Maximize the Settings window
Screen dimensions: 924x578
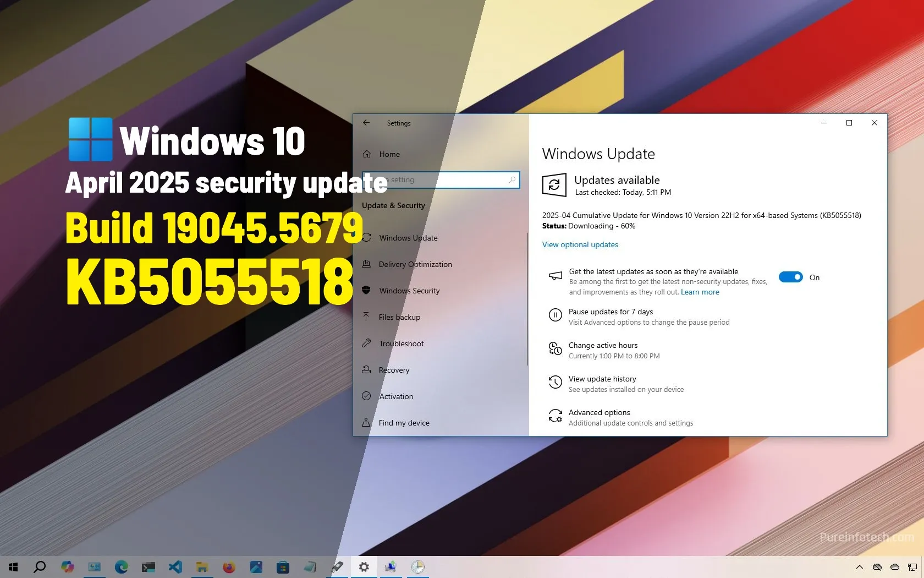(849, 123)
